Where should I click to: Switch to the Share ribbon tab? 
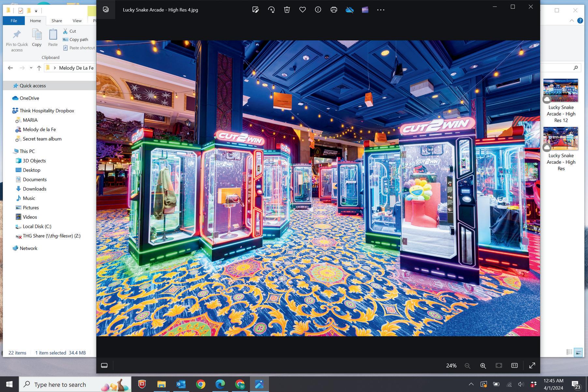57,21
